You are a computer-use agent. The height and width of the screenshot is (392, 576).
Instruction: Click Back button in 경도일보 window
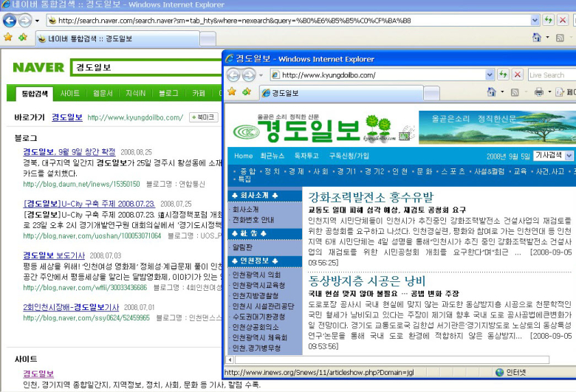[233, 75]
